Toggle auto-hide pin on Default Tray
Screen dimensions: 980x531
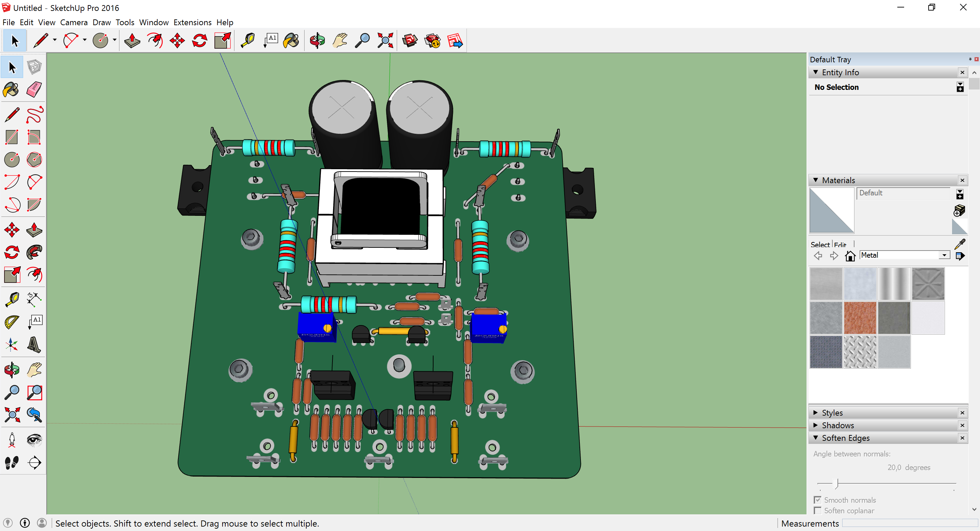pos(970,59)
